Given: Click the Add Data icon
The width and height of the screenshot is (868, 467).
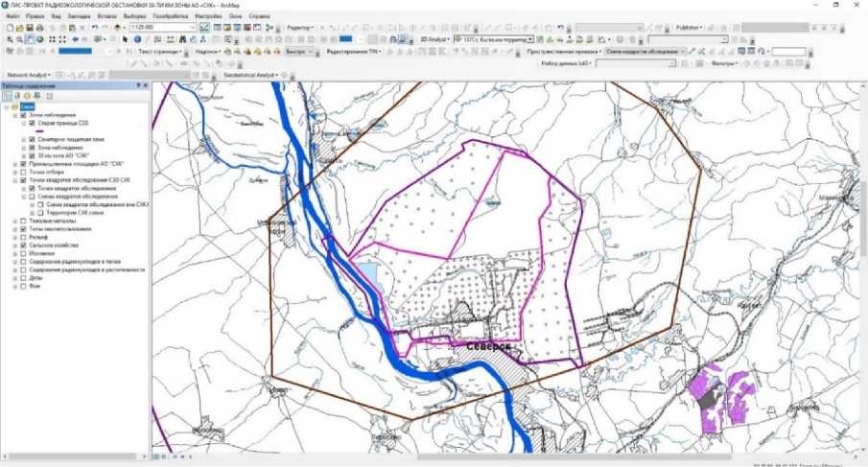Looking at the screenshot, I should [117, 27].
